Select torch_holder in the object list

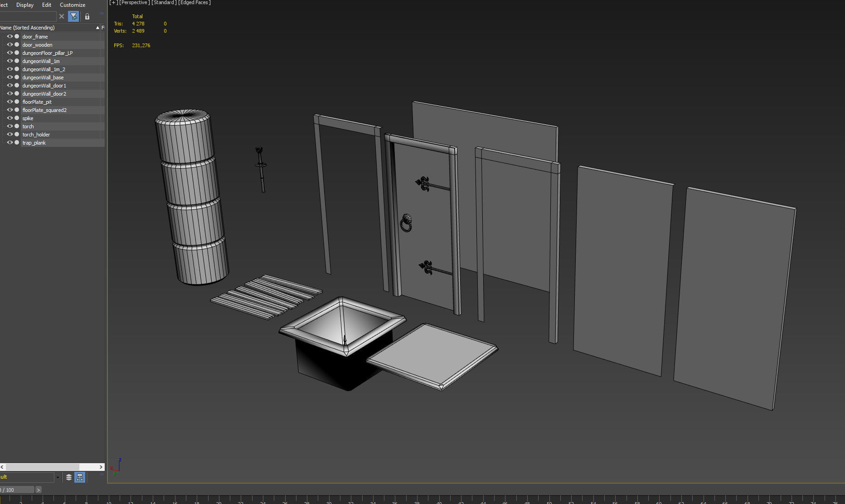point(36,135)
